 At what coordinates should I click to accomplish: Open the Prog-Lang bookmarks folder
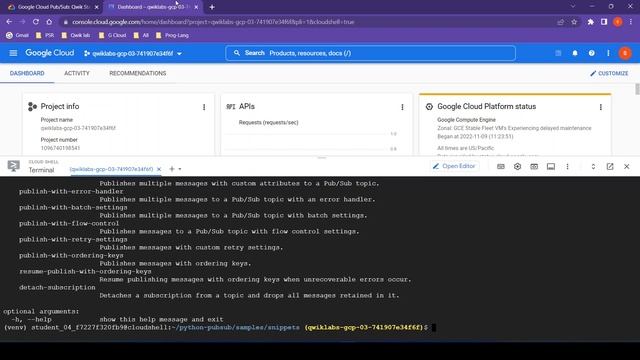pyautogui.click(x=172, y=36)
